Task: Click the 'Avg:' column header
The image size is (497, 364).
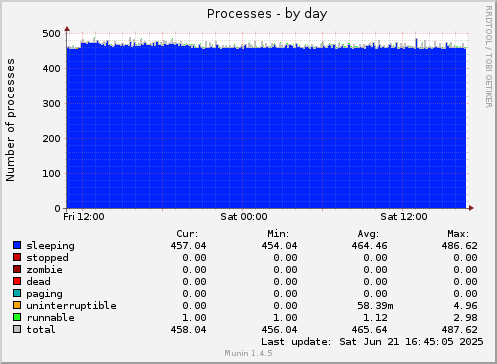Action: pos(368,234)
